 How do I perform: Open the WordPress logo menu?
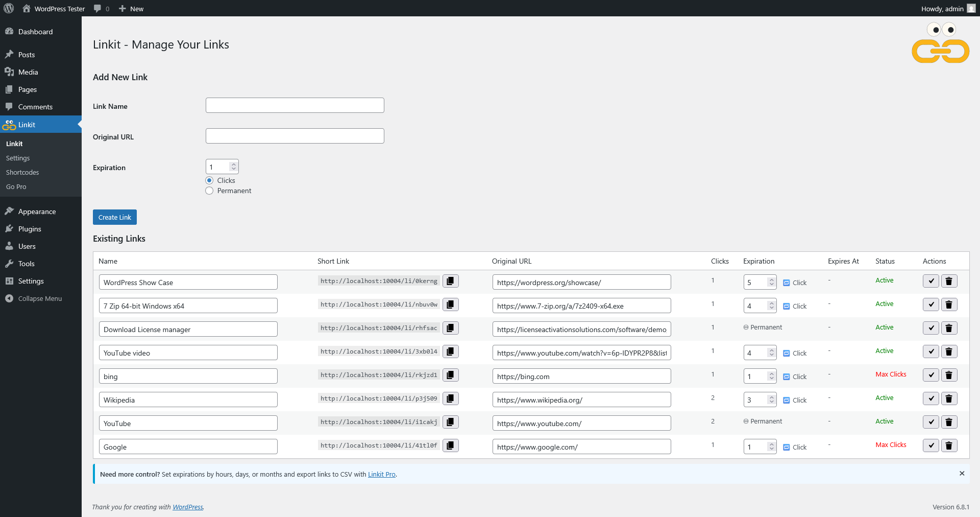(x=9, y=9)
